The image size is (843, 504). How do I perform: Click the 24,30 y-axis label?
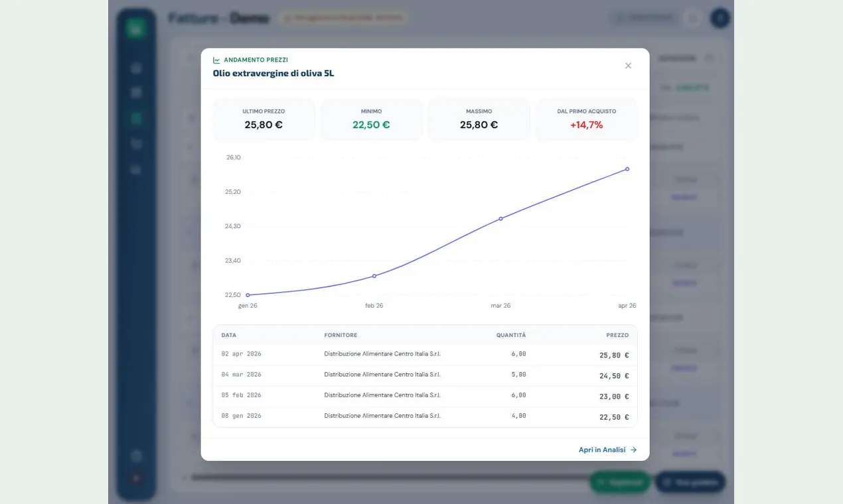click(x=233, y=226)
